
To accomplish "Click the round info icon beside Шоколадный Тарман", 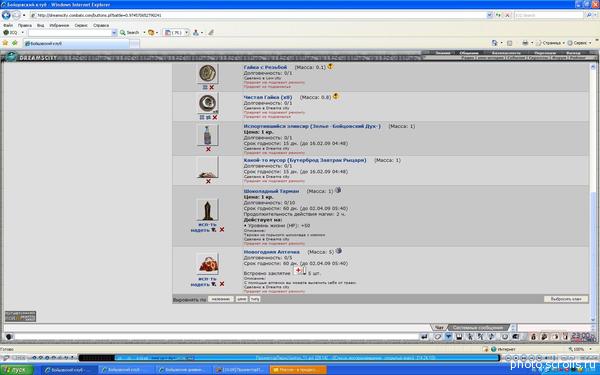I will tap(338, 190).
